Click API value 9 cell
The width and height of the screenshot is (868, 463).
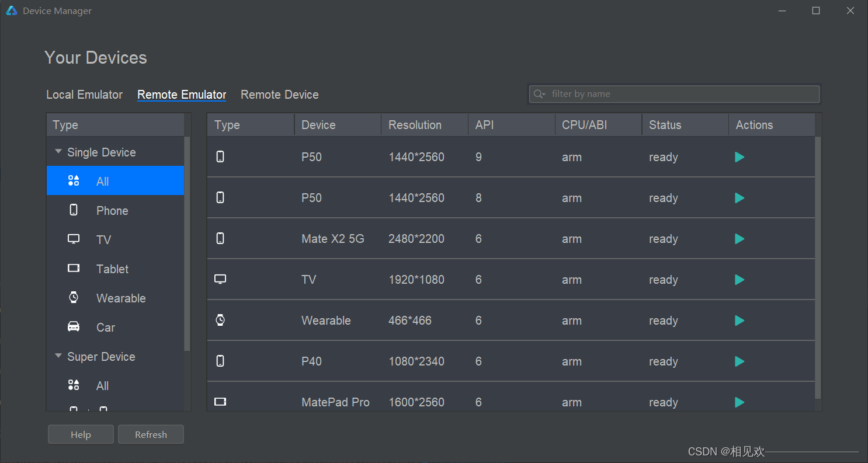[478, 157]
